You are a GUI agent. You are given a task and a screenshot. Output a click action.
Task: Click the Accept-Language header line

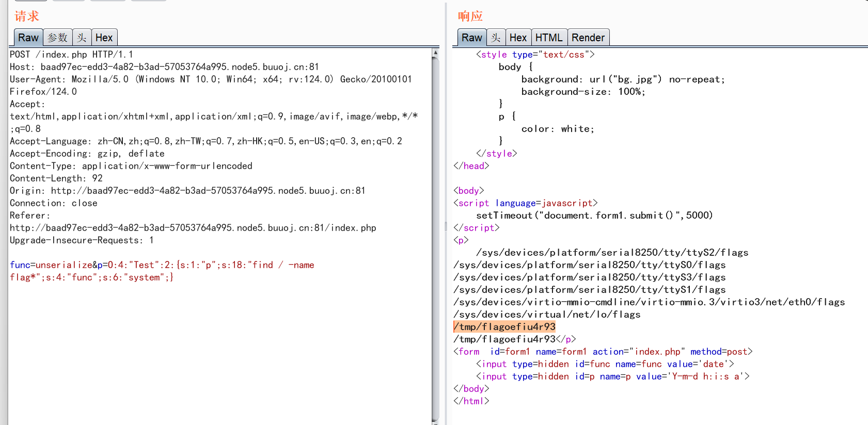206,141
